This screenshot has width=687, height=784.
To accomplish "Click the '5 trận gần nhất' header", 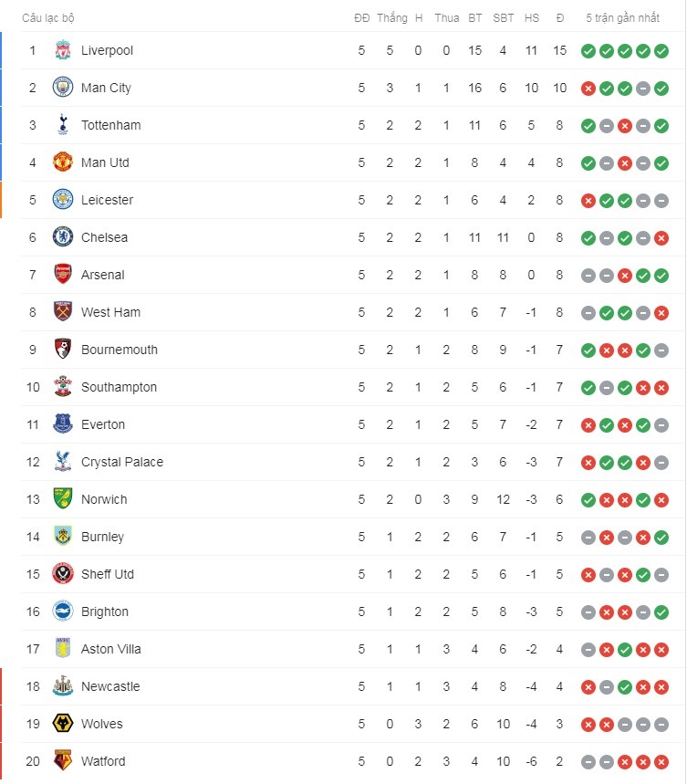I will 622,18.
